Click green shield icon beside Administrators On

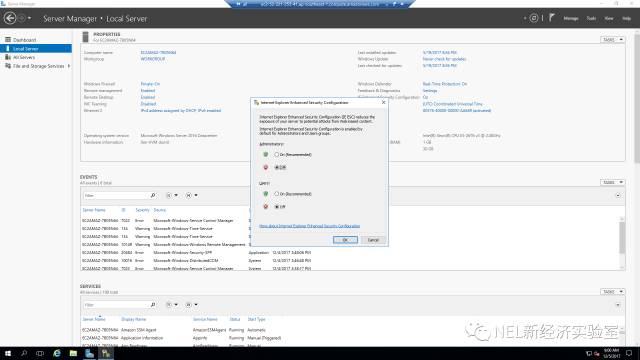pos(266,154)
